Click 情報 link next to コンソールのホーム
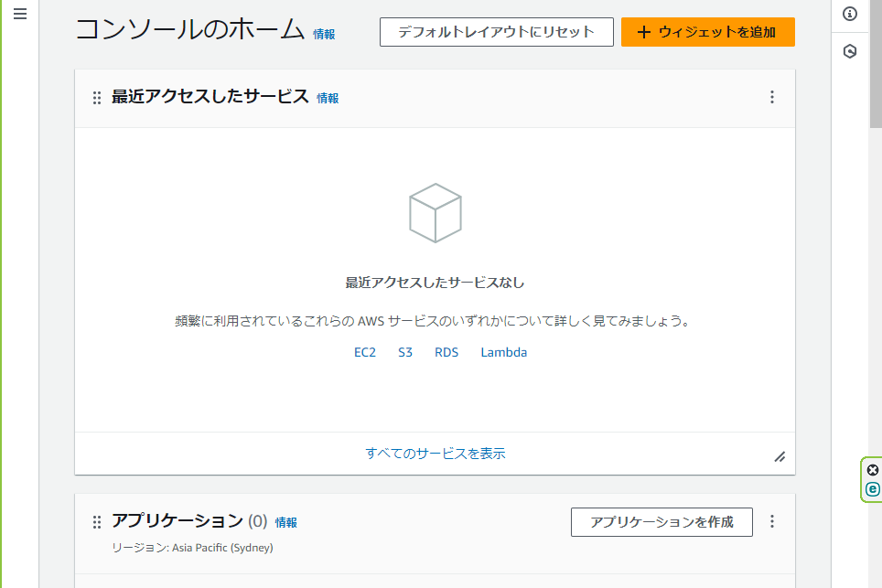This screenshot has width=882, height=588. click(x=324, y=34)
